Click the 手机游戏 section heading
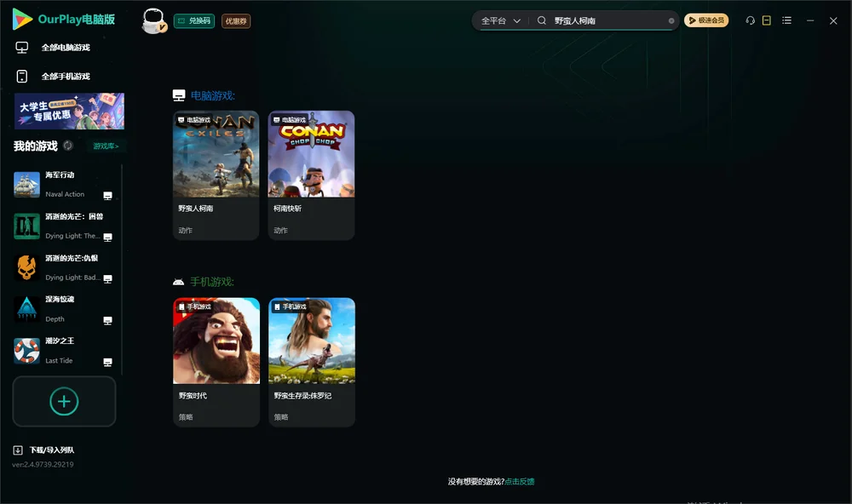The height and width of the screenshot is (504, 852). 212,282
